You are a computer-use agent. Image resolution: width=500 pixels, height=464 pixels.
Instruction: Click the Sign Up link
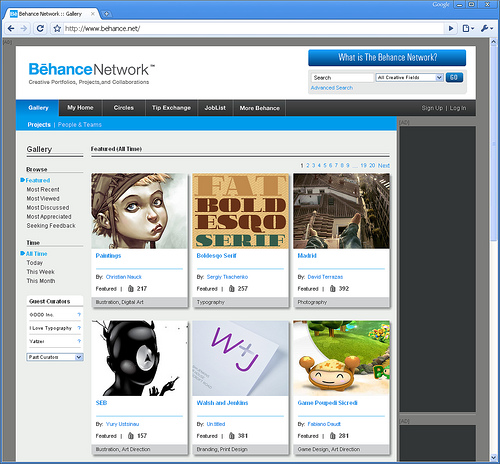point(432,108)
